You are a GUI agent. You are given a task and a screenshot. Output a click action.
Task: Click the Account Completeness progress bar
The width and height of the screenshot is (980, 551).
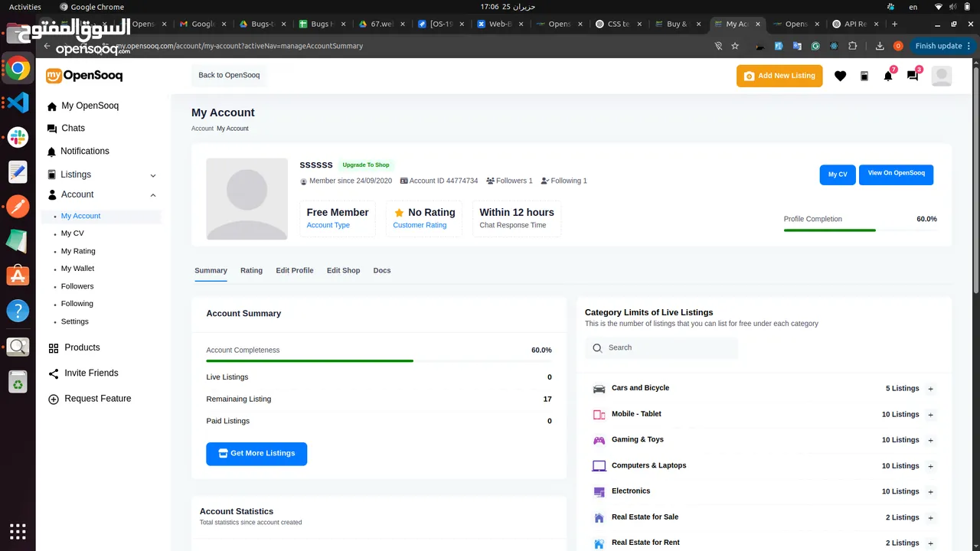379,360
